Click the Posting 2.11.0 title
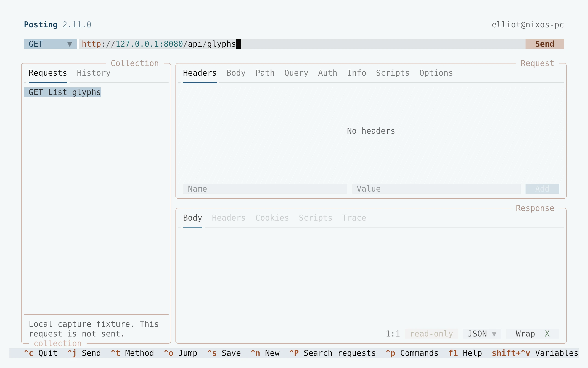 (58, 25)
